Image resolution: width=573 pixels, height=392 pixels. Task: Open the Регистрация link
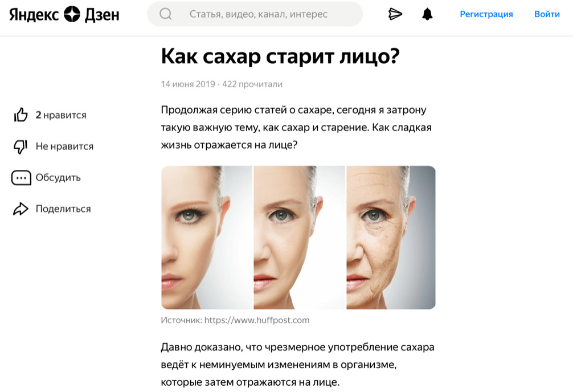click(486, 14)
